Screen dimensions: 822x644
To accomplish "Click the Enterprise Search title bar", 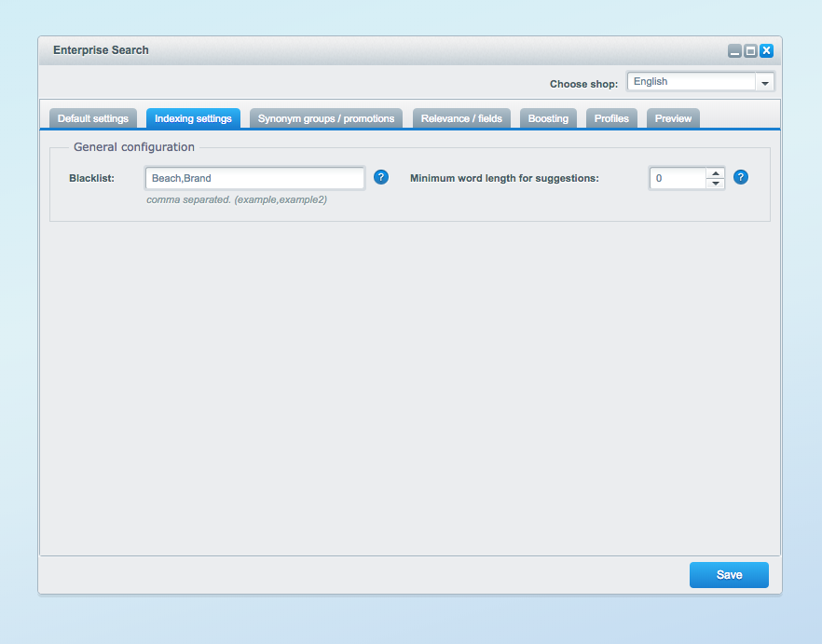I will tap(373, 50).
